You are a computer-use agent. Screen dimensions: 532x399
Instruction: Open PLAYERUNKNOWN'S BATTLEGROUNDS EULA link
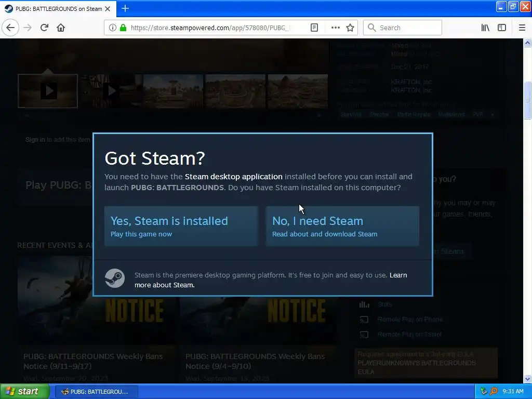417,367
